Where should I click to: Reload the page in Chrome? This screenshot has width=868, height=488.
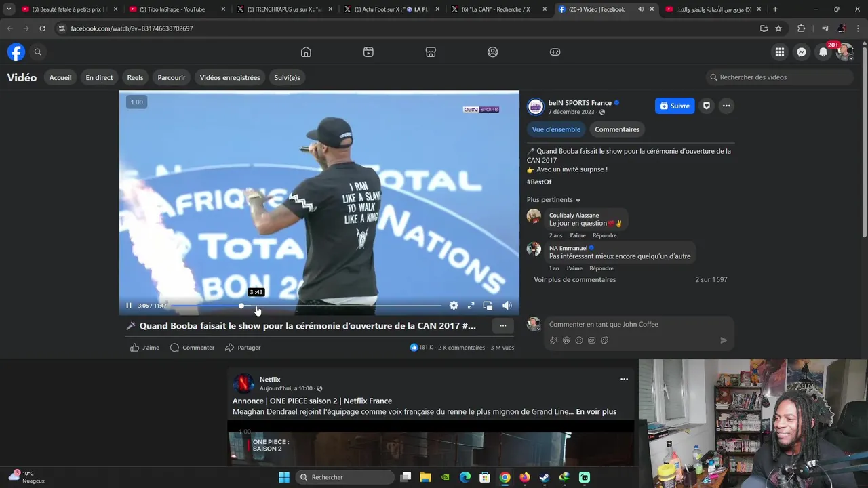click(x=42, y=28)
